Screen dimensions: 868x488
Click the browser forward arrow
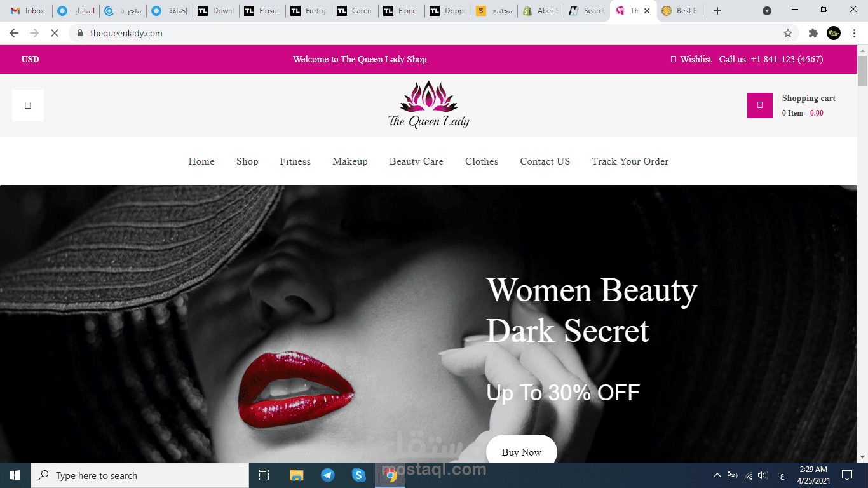pyautogui.click(x=34, y=33)
